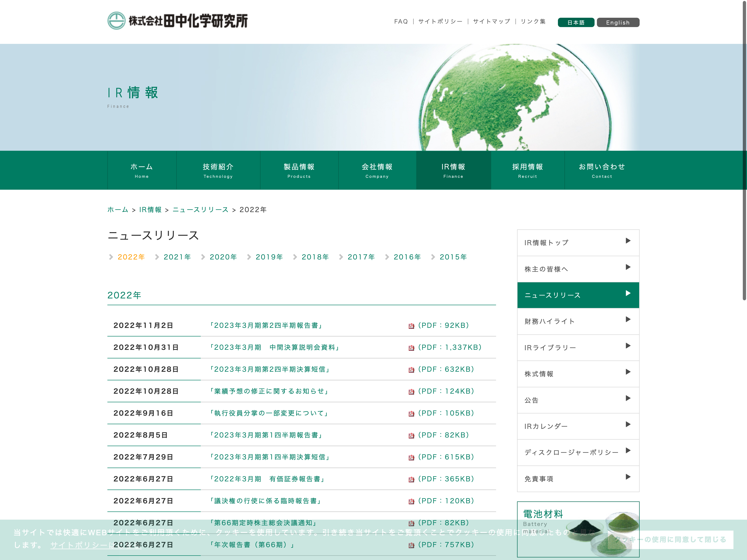The width and height of the screenshot is (747, 560).
Task: Click PDF icon beside 業績予想の修正に関するお知らせ
Action: coord(411,392)
